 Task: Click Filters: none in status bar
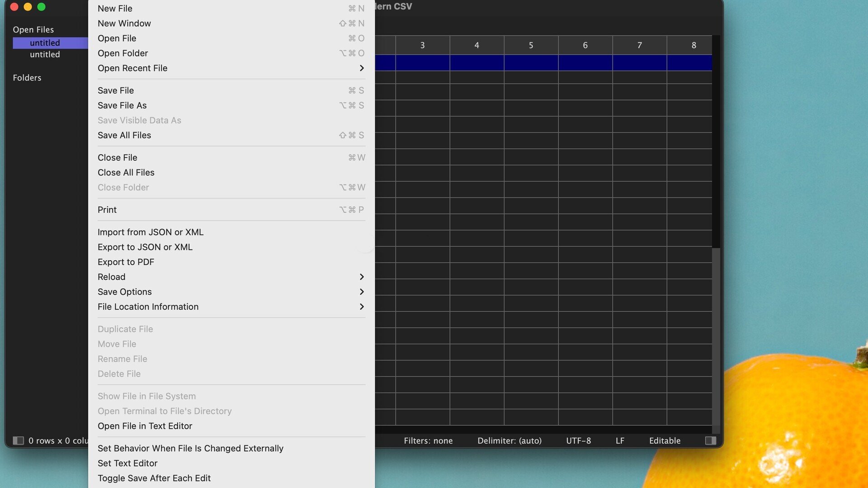coord(428,441)
